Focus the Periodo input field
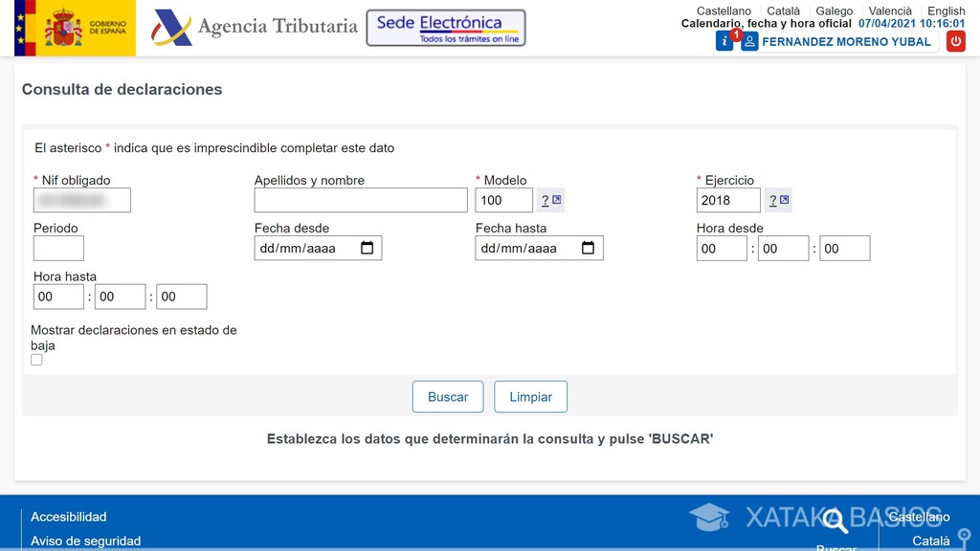Image resolution: width=980 pixels, height=551 pixels. (58, 248)
